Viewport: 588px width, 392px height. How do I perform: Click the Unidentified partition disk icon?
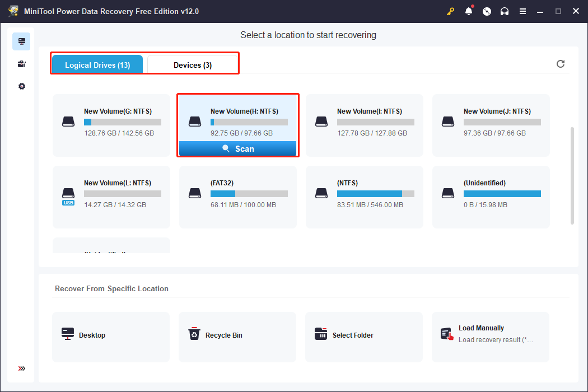click(x=448, y=193)
